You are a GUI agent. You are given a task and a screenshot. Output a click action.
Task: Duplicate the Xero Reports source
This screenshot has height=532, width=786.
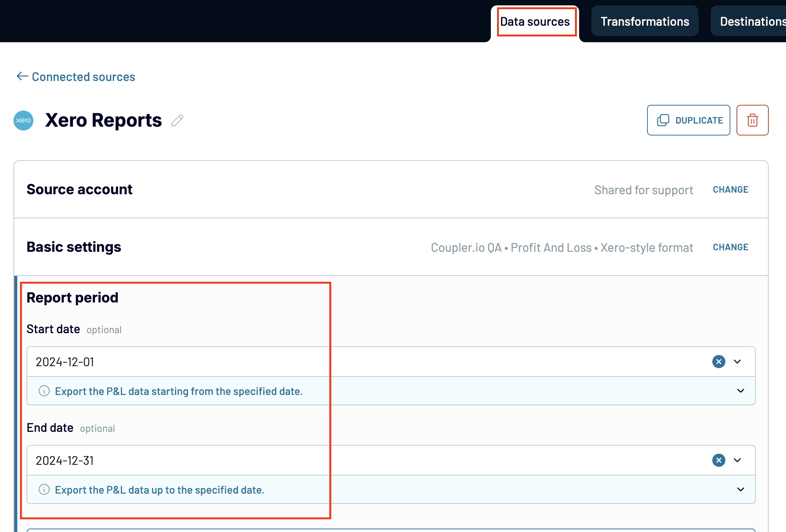(x=689, y=120)
